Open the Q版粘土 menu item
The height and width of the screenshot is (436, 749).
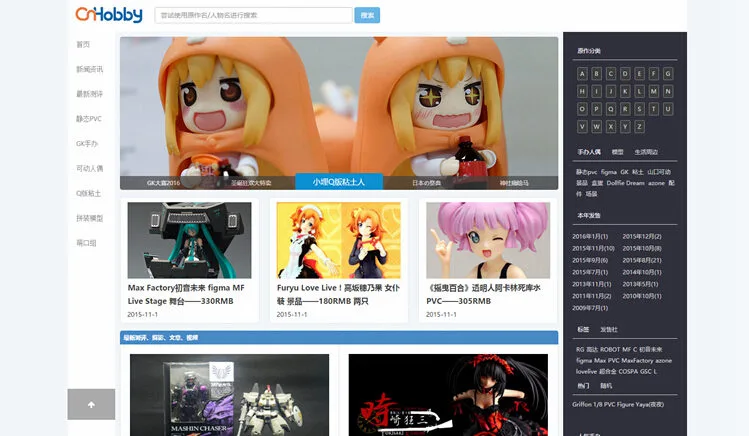tap(88, 193)
